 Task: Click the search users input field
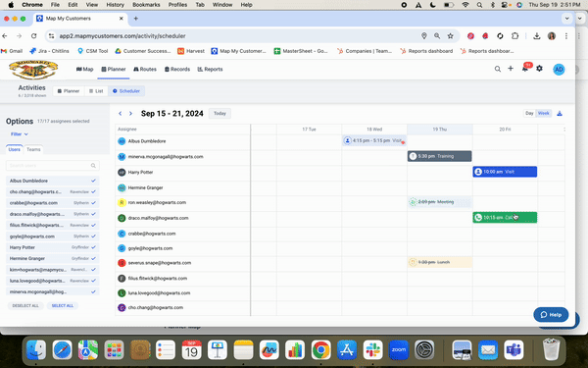[53, 166]
